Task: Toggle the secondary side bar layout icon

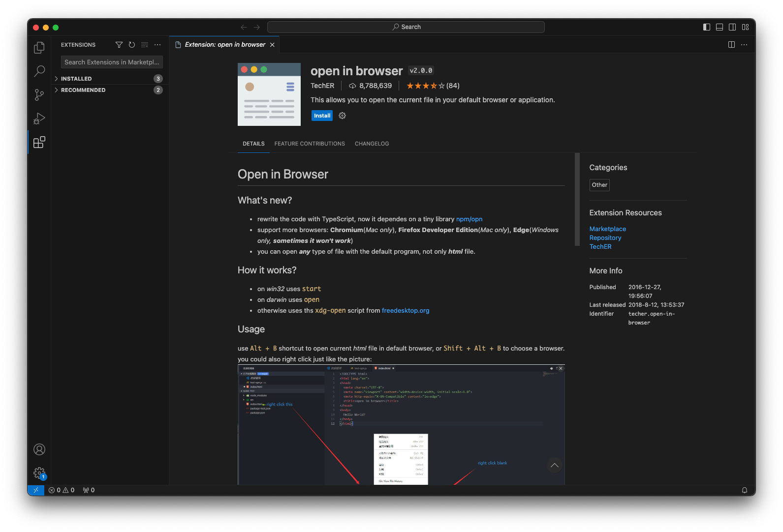Action: [732, 27]
